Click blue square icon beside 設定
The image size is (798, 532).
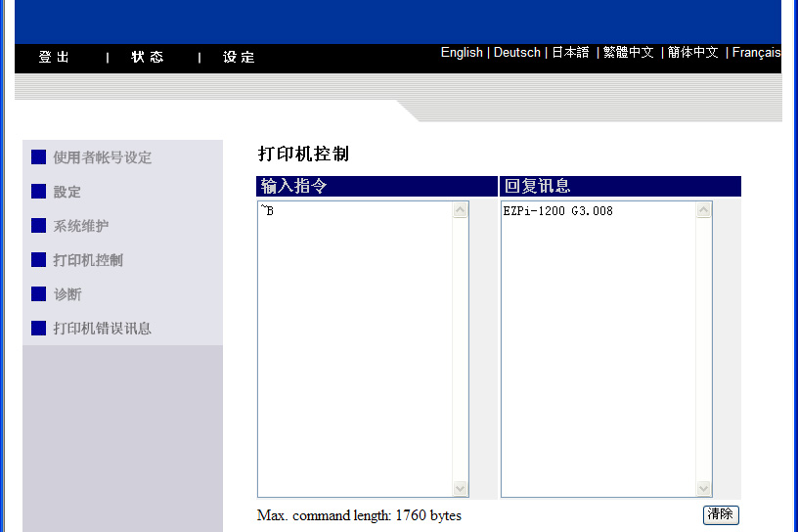click(38, 192)
